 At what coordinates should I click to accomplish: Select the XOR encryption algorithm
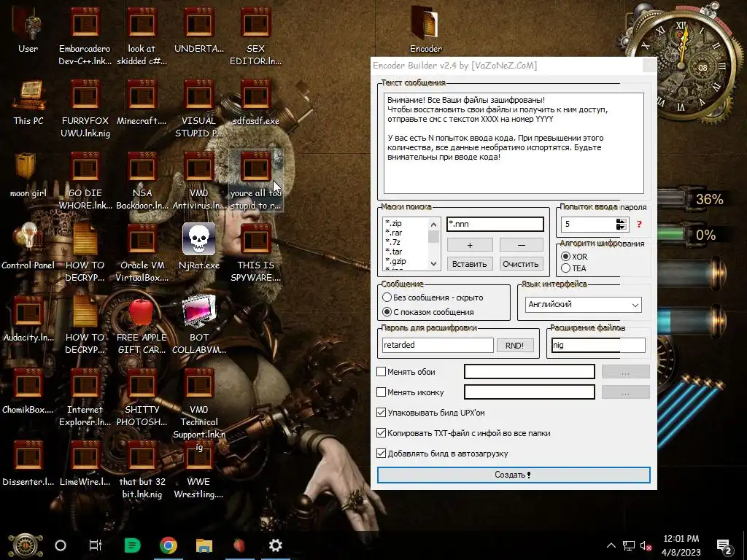tap(566, 256)
